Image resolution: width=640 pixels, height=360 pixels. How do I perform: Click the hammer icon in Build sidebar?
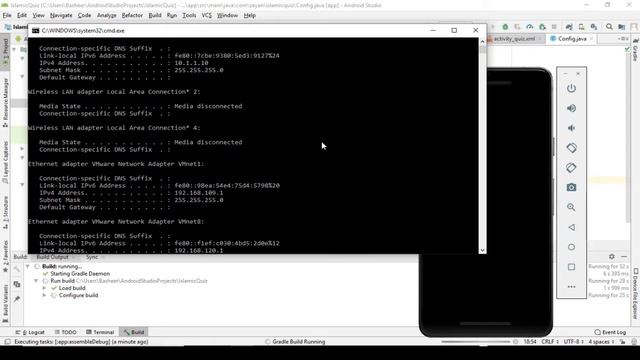(17, 269)
